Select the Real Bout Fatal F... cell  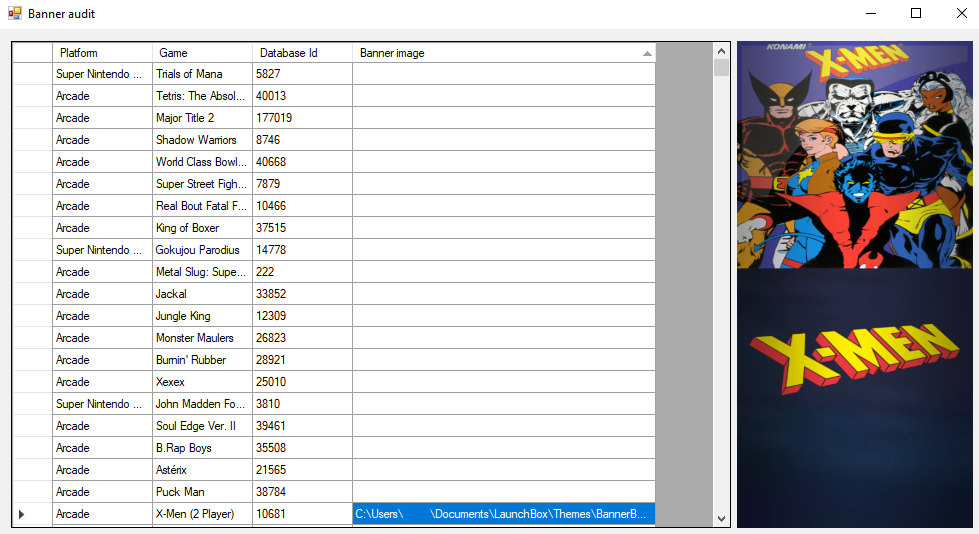click(202, 205)
